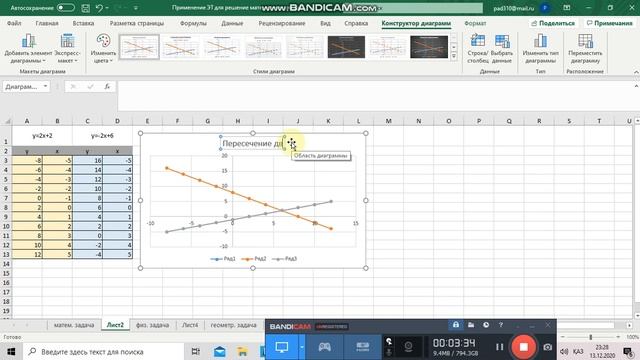Viewport: 640px width, 360px height.
Task: Click Bandicam clock scheduler icon
Action: pyautogui.click(x=486, y=325)
